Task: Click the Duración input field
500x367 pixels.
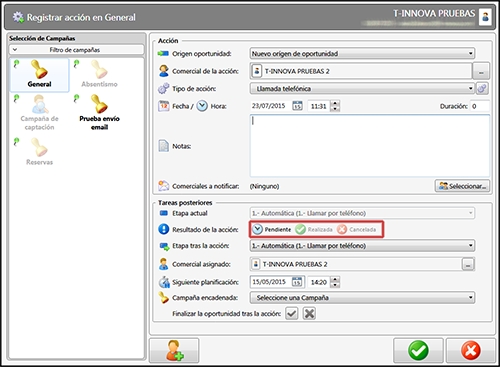Action: pos(480,106)
